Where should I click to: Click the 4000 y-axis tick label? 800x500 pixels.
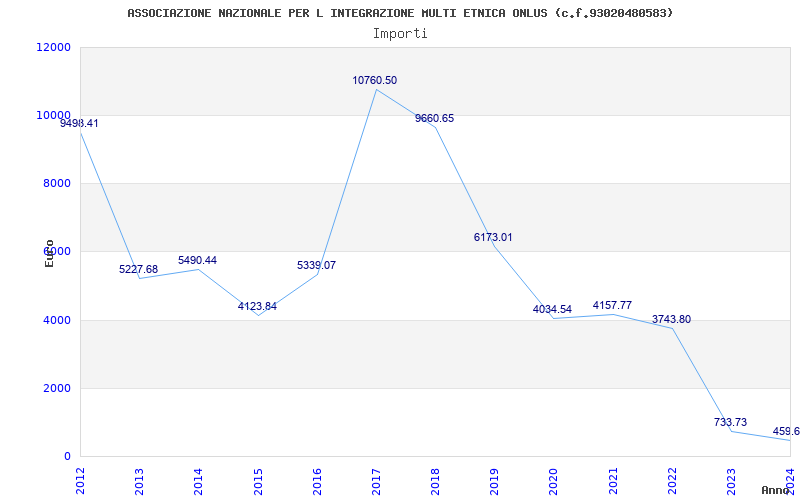(56, 320)
